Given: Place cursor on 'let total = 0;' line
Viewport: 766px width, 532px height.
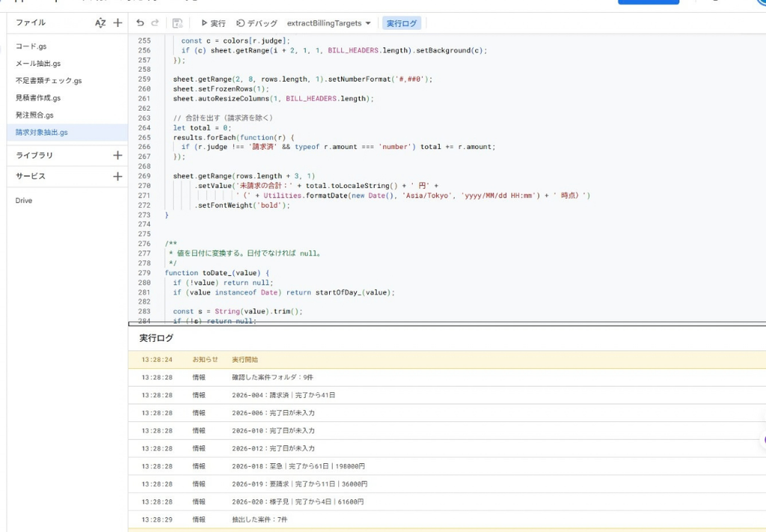Looking at the screenshot, I should [202, 127].
